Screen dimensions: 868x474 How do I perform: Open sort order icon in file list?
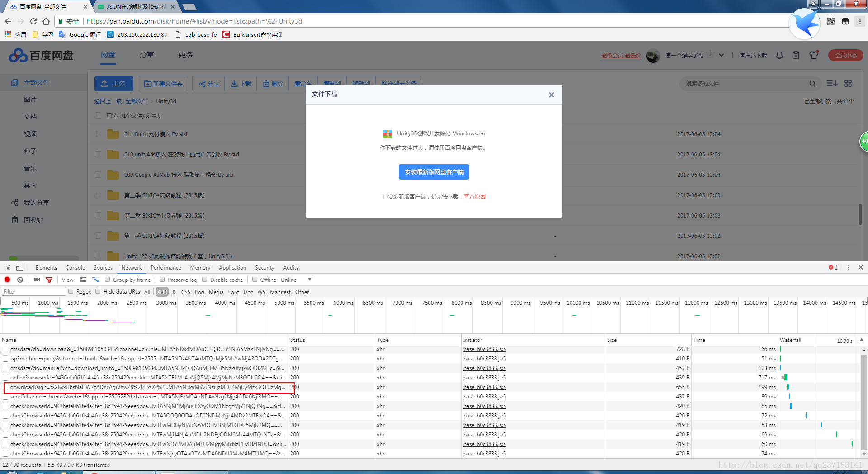(x=832, y=83)
